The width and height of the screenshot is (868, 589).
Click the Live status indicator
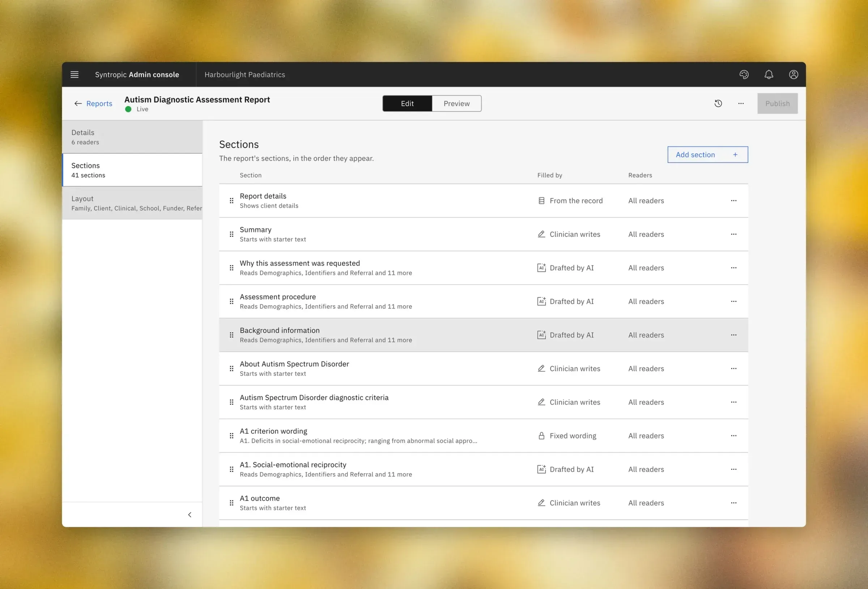point(137,109)
